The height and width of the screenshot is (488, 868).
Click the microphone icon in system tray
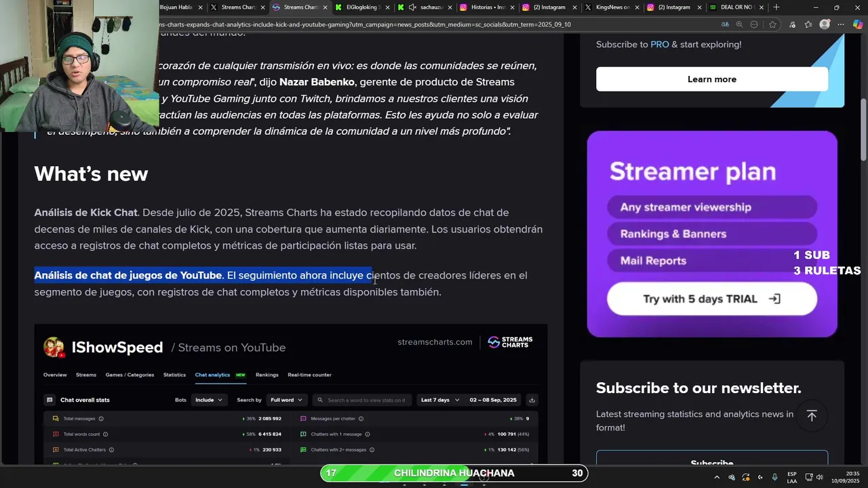[774, 477]
